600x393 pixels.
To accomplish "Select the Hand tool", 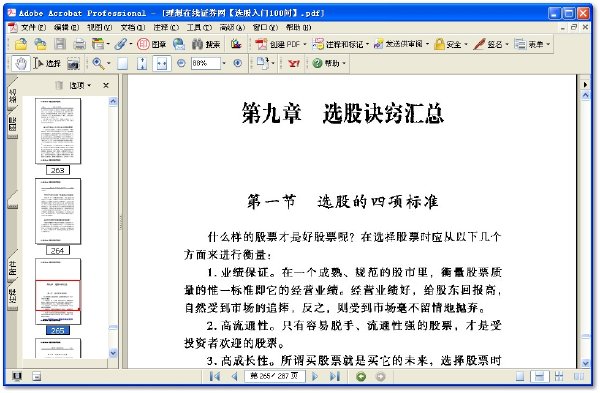I will coord(21,64).
